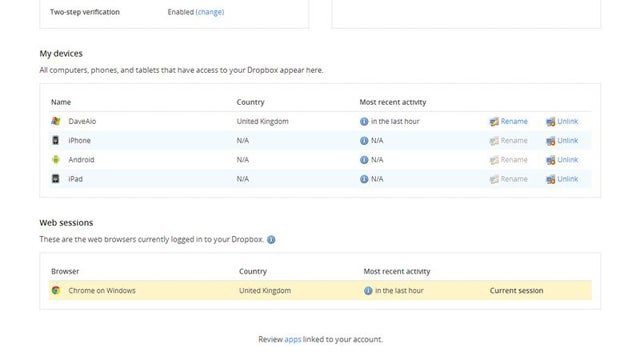Click the greyed Rename link for iPad
The image size is (640, 360).
point(514,179)
